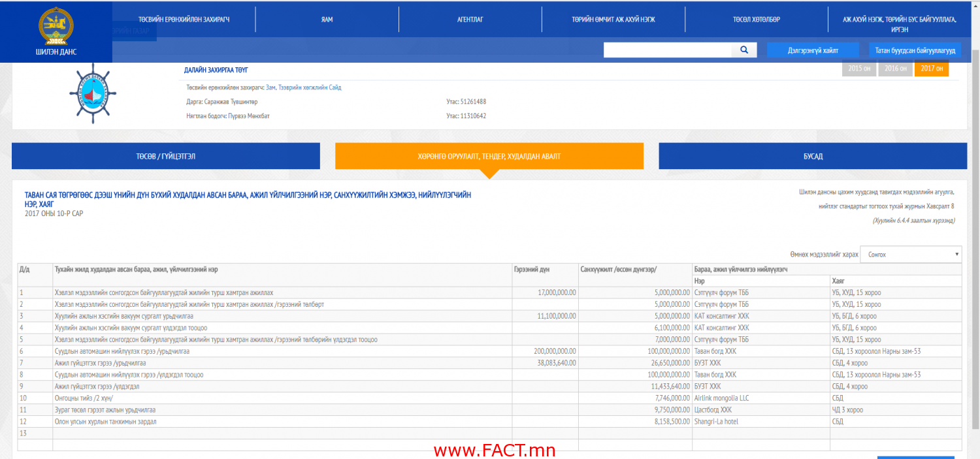The width and height of the screenshot is (980, 459).
Task: Open Төрийн өмчит аж ахуй нэгж menu
Action: pyautogui.click(x=613, y=20)
